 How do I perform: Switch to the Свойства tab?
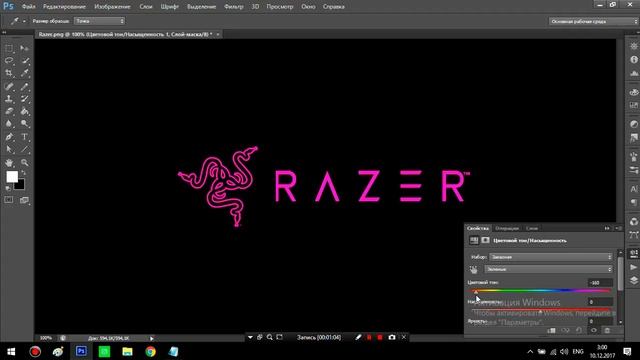click(x=478, y=228)
